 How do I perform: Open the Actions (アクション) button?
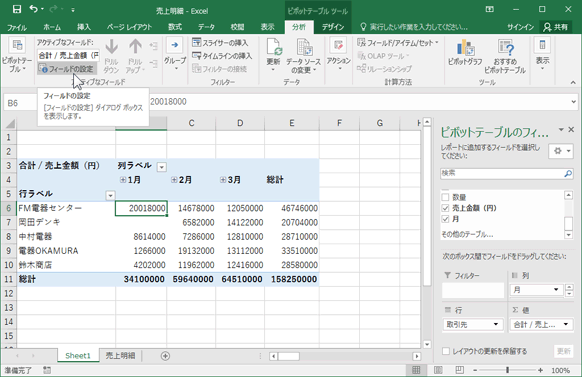click(x=339, y=54)
